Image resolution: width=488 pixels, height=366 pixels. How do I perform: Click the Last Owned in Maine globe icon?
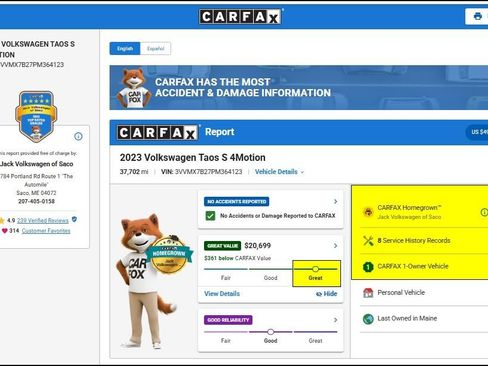tap(368, 319)
